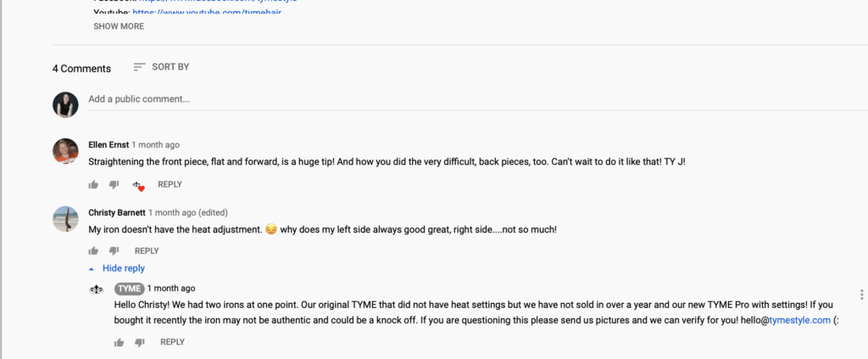This screenshot has height=359, width=868.
Task: Open the tymestyle.com email link
Action: (x=799, y=320)
